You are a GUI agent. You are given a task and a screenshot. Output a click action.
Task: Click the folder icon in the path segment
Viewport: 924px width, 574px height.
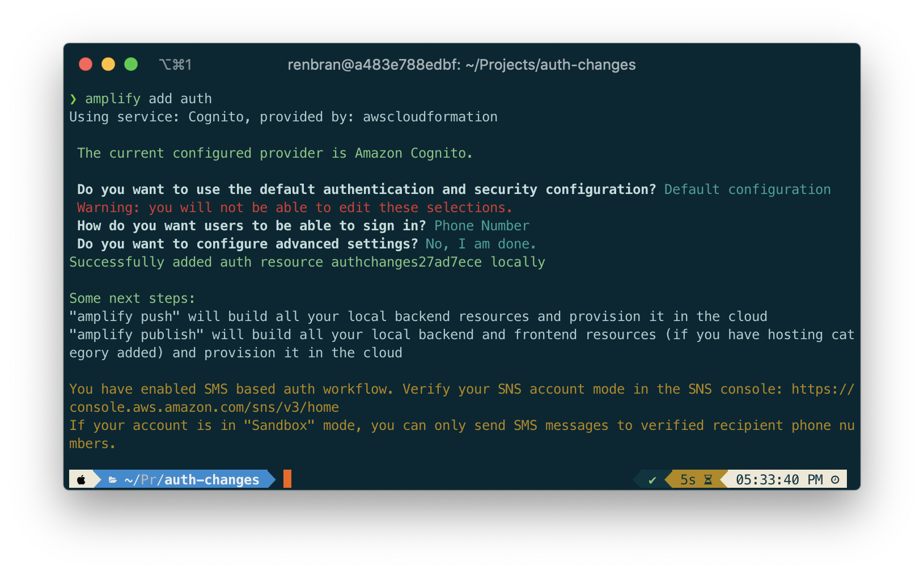pos(113,479)
